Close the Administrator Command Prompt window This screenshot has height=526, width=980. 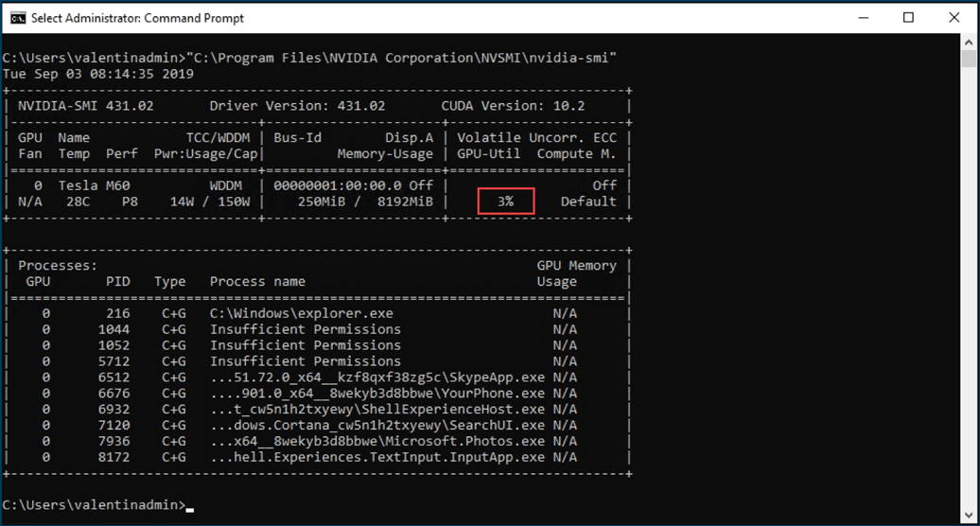click(953, 18)
